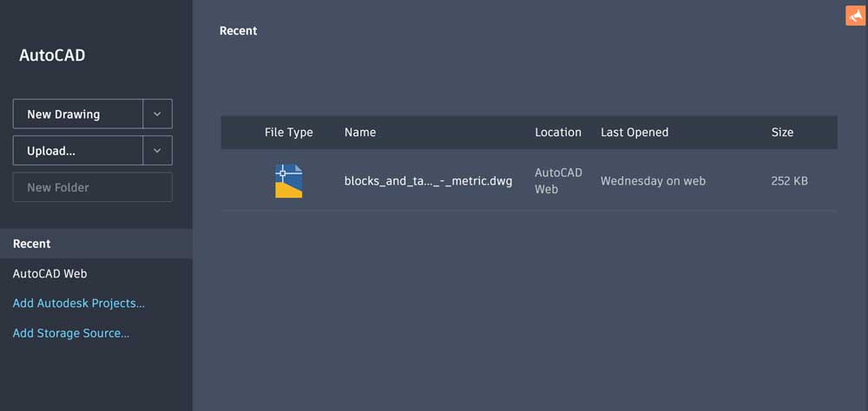Screen dimensions: 868x411
Task: Click the 252 KB size cell
Action: coord(788,181)
